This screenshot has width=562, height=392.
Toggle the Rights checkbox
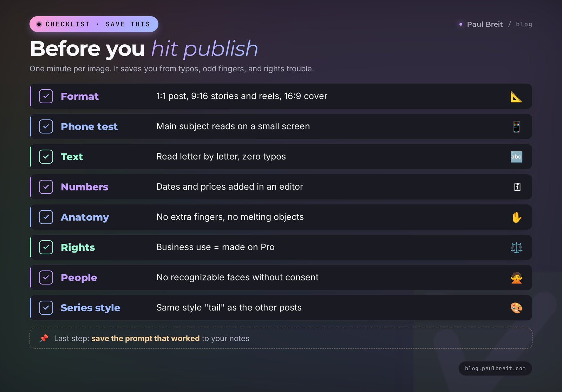tap(46, 247)
